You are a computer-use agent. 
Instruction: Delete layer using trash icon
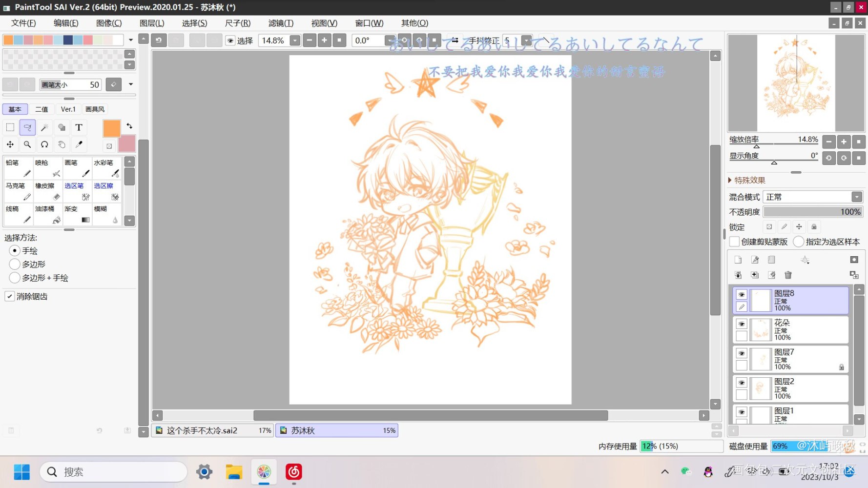click(x=788, y=275)
